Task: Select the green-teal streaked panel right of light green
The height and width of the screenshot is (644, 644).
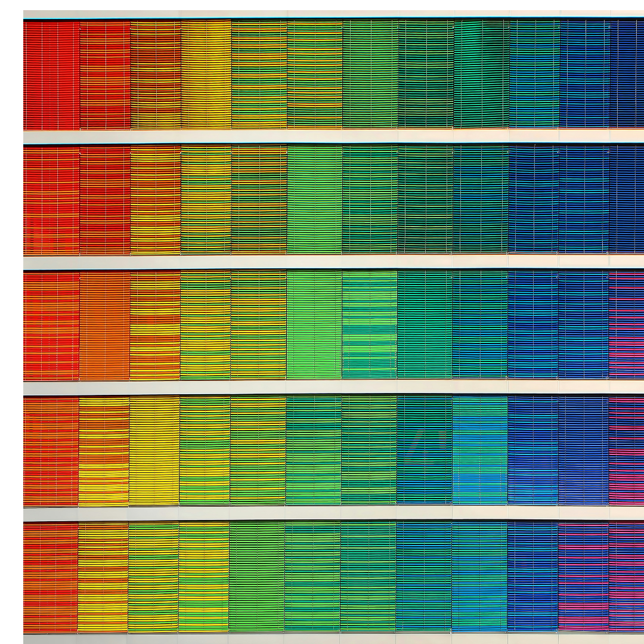Action: tap(369, 325)
